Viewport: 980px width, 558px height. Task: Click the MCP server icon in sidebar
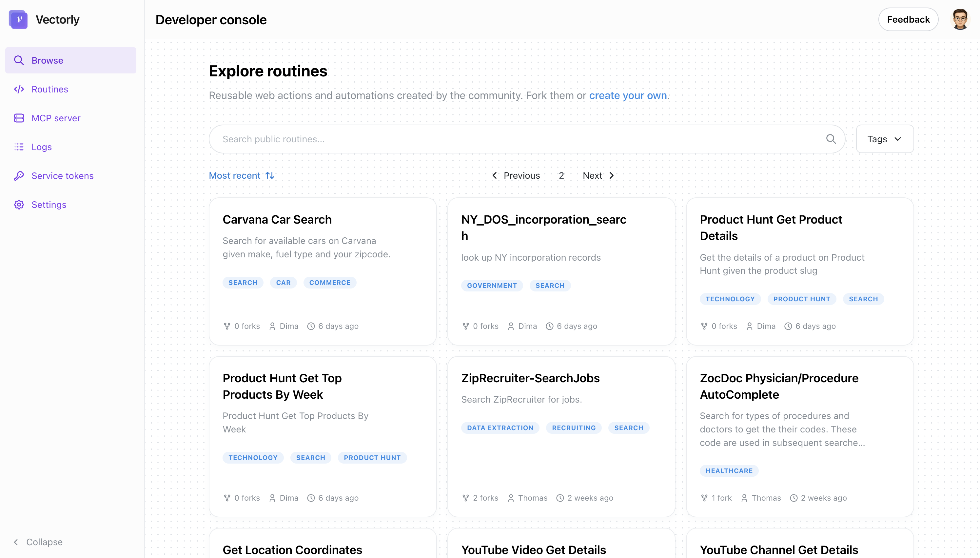pos(19,118)
